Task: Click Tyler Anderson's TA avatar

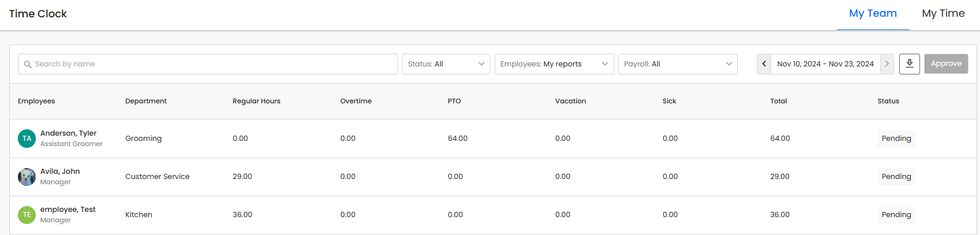Action: [x=27, y=139]
